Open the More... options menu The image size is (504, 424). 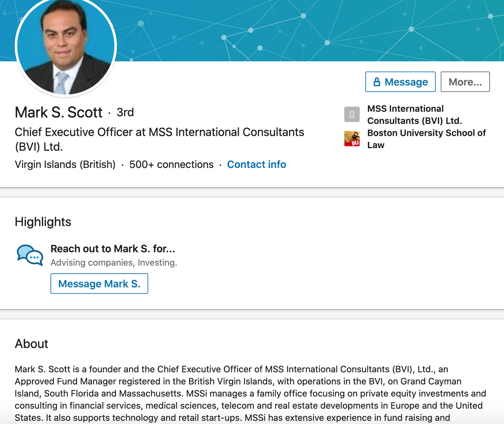(465, 81)
